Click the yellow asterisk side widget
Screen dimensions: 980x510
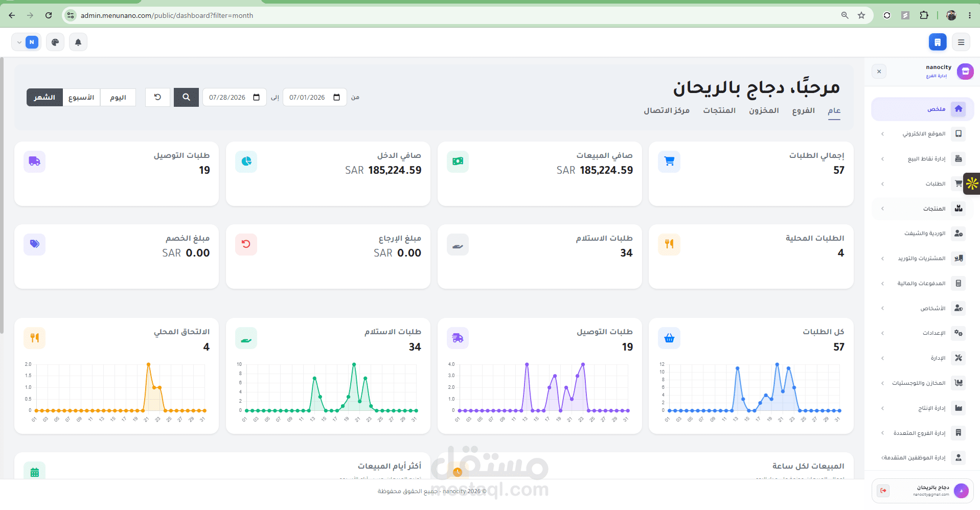click(x=972, y=183)
